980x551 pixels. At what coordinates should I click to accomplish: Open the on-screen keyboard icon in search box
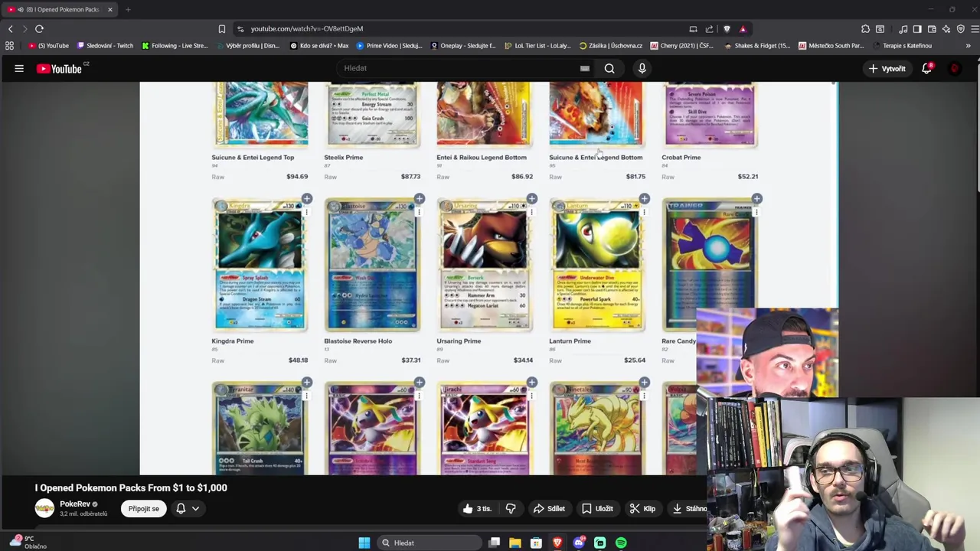(x=585, y=68)
